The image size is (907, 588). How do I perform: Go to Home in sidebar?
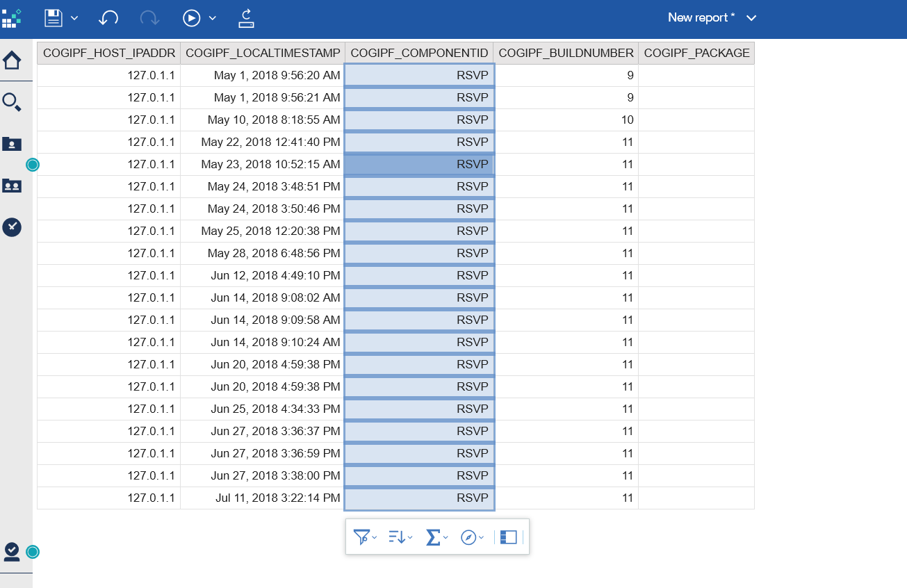[12, 61]
